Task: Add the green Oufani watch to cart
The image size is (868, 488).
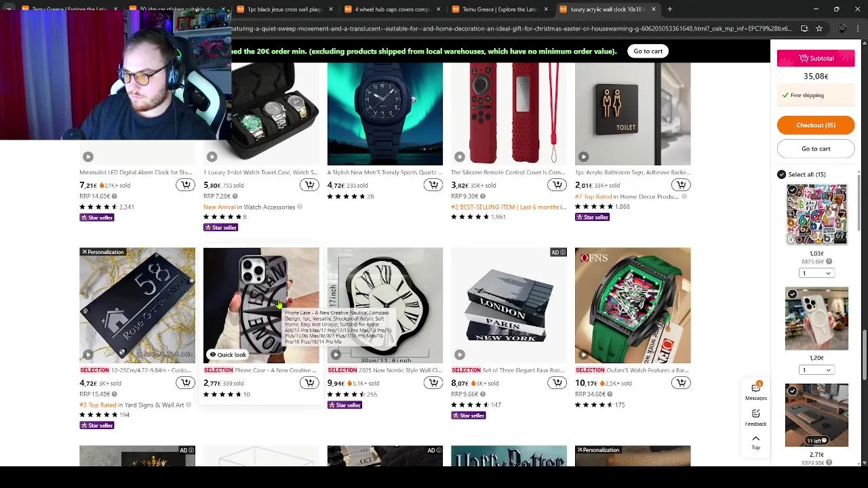Action: [681, 383]
